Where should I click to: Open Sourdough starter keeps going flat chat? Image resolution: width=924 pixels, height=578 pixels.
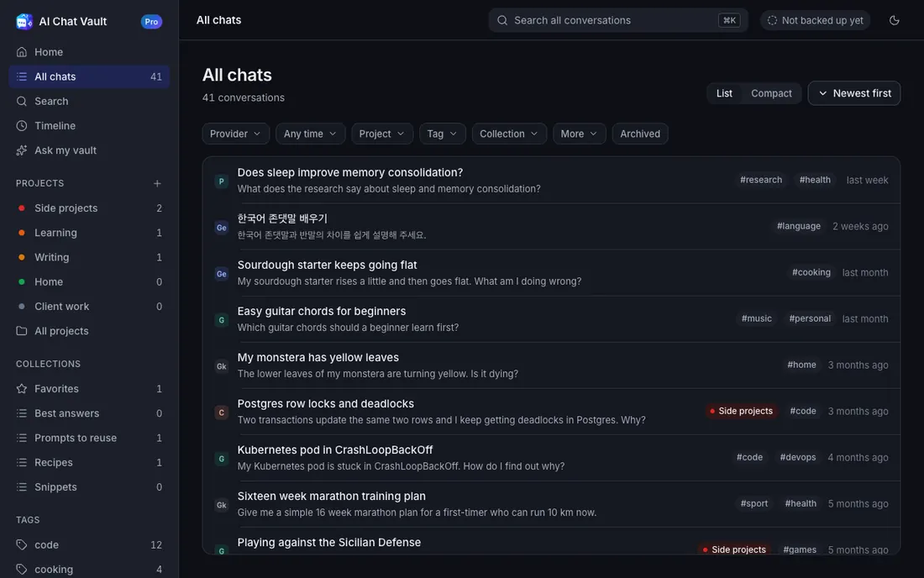pyautogui.click(x=551, y=273)
